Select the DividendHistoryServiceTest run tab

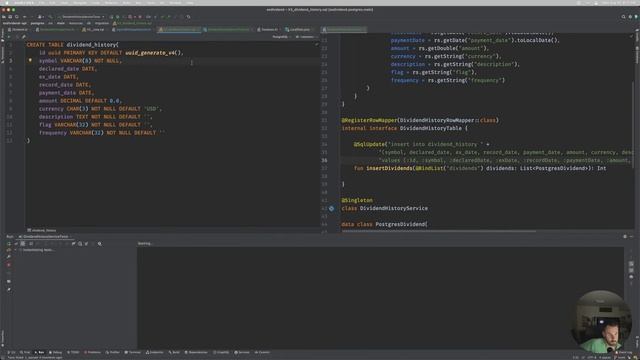44,236
